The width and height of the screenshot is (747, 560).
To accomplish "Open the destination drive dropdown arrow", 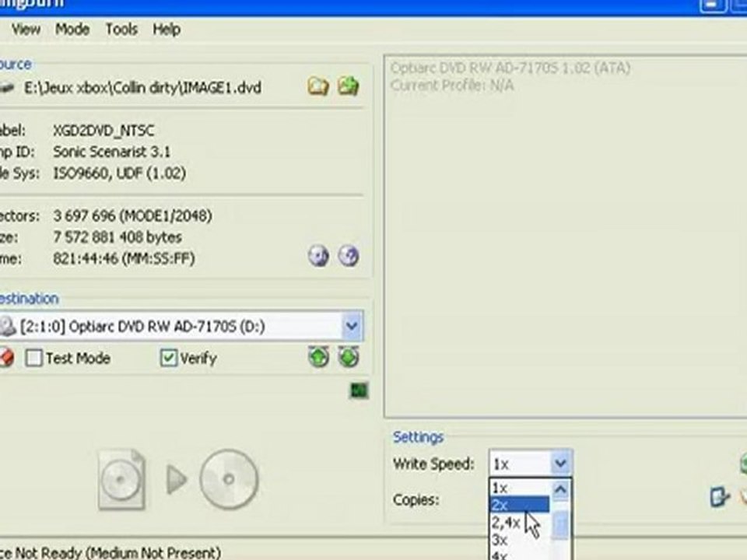I will tap(352, 326).
